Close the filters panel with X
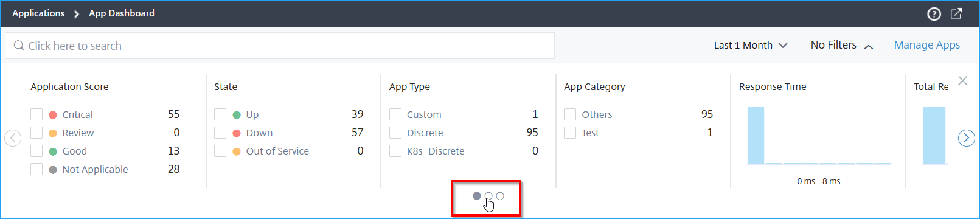Viewport: 980px width, 219px height. [962, 80]
